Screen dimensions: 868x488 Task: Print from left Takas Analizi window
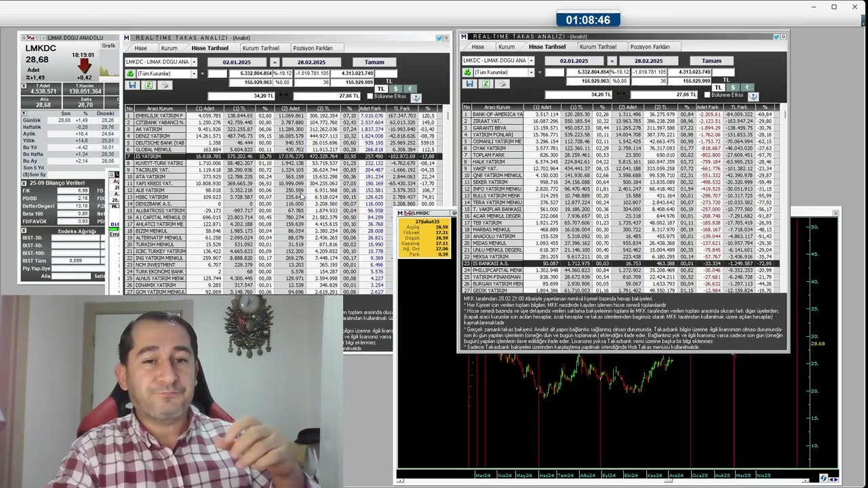click(165, 85)
